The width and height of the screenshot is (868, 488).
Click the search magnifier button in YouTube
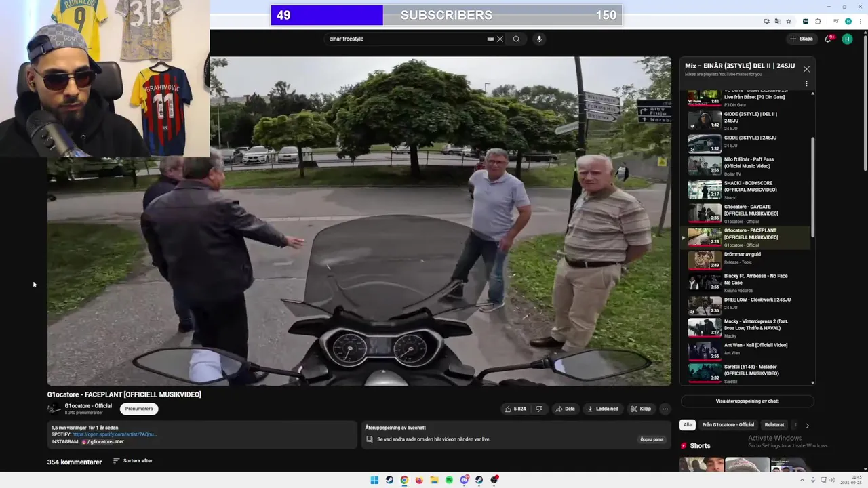point(516,39)
